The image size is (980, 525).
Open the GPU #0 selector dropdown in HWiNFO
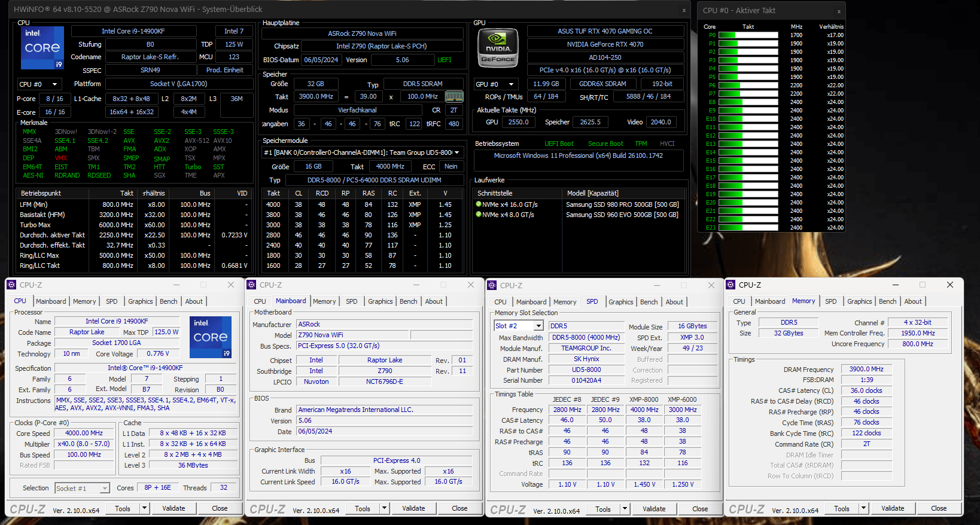pyautogui.click(x=512, y=84)
